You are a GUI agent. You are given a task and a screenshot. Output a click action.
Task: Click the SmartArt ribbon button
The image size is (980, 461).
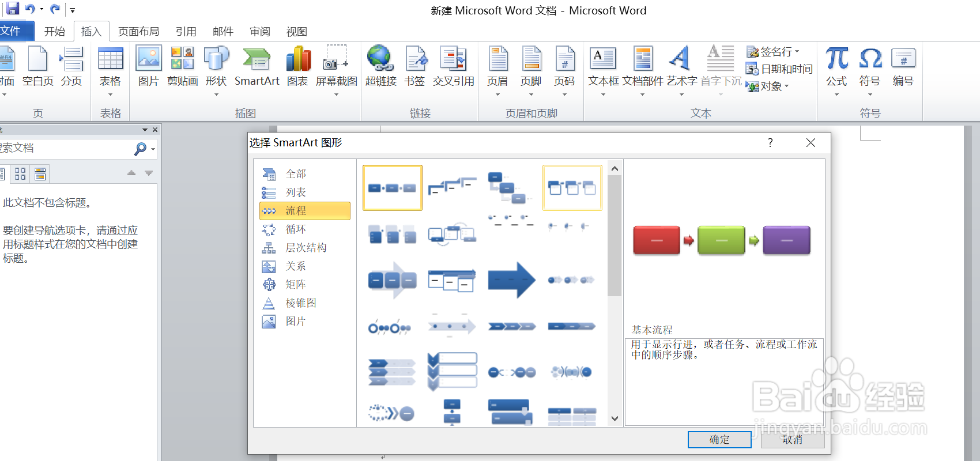[257, 67]
